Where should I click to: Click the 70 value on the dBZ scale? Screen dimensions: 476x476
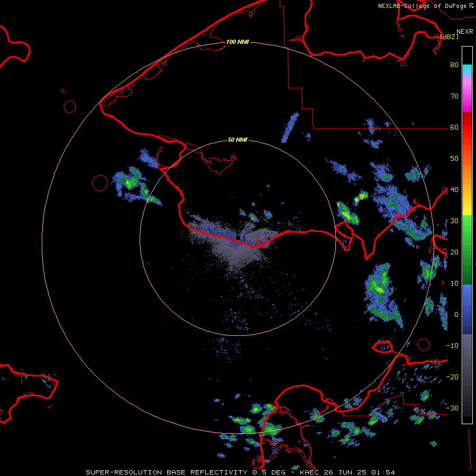click(454, 96)
